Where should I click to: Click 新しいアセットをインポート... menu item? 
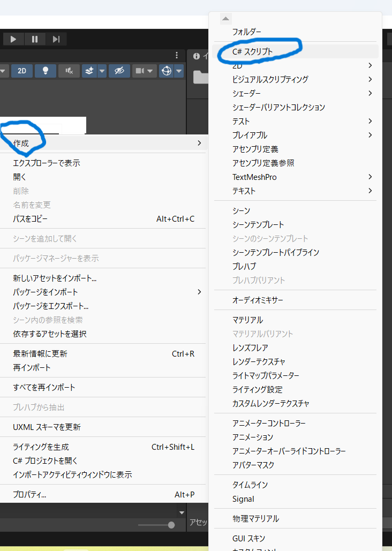click(x=55, y=278)
